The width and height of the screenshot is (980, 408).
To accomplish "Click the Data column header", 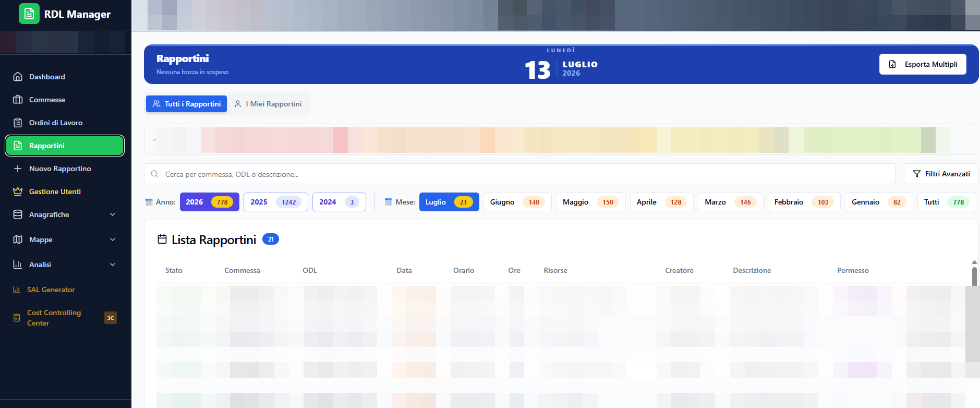I will tap(404, 270).
